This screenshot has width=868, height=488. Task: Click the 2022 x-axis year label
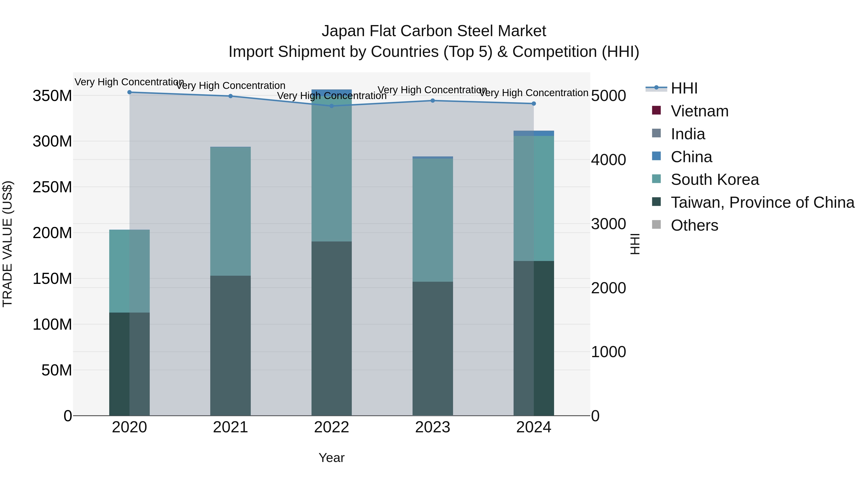332,427
